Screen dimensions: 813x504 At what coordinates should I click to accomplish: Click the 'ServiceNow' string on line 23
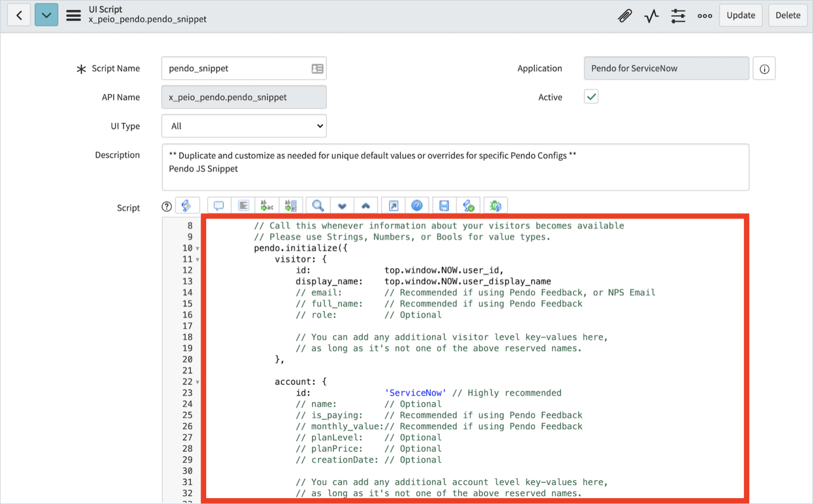coord(415,393)
